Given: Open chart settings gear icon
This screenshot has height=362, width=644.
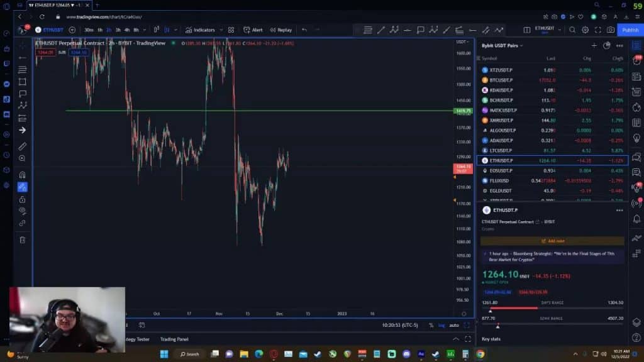Looking at the screenshot, I should [585, 30].
